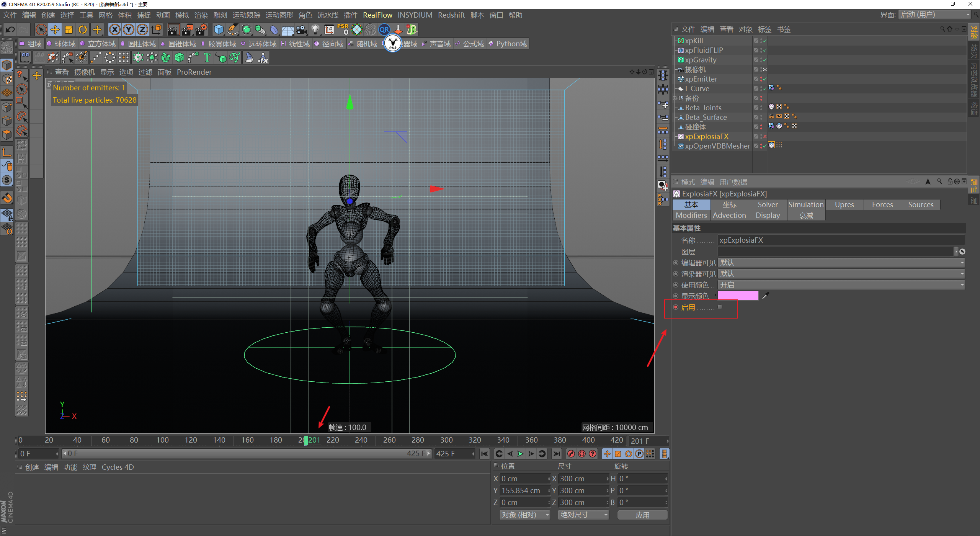Open render to picture viewer icon
This screenshot has width=980, height=536.
click(187, 30)
